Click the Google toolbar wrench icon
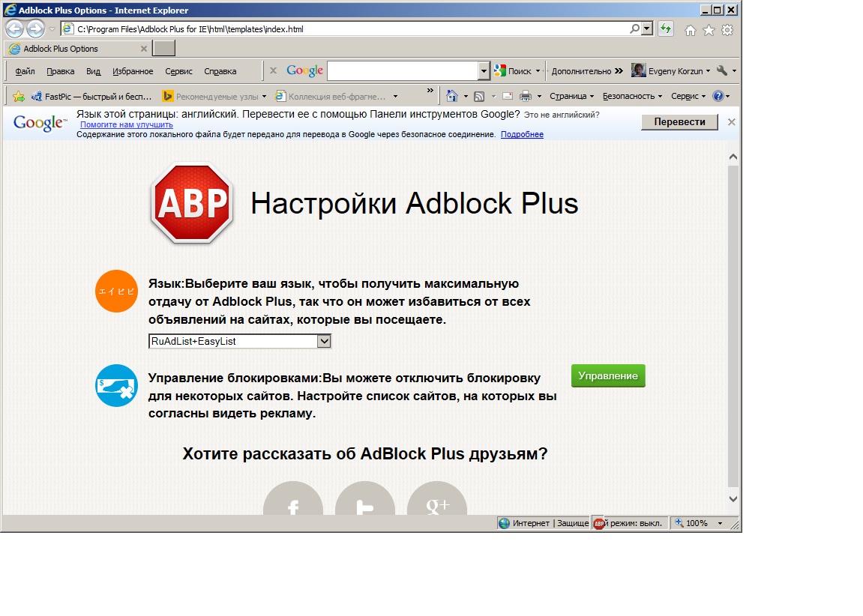 (721, 71)
